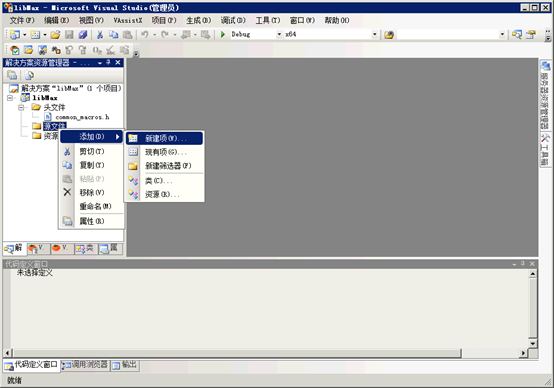
Task: Select 属性(R) in context menu
Action: tap(92, 222)
